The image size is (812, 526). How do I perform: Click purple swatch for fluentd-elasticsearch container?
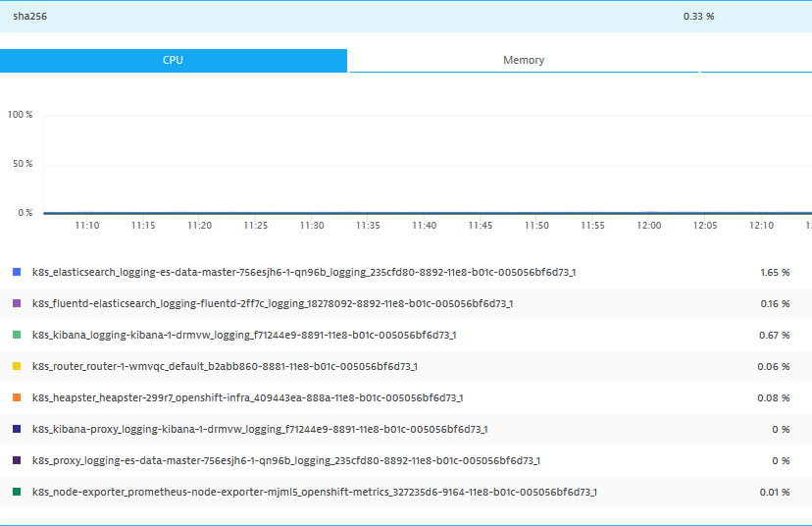coord(17,303)
